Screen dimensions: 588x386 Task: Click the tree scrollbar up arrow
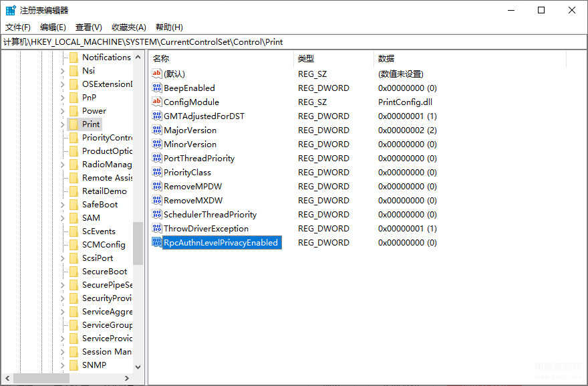[138, 57]
